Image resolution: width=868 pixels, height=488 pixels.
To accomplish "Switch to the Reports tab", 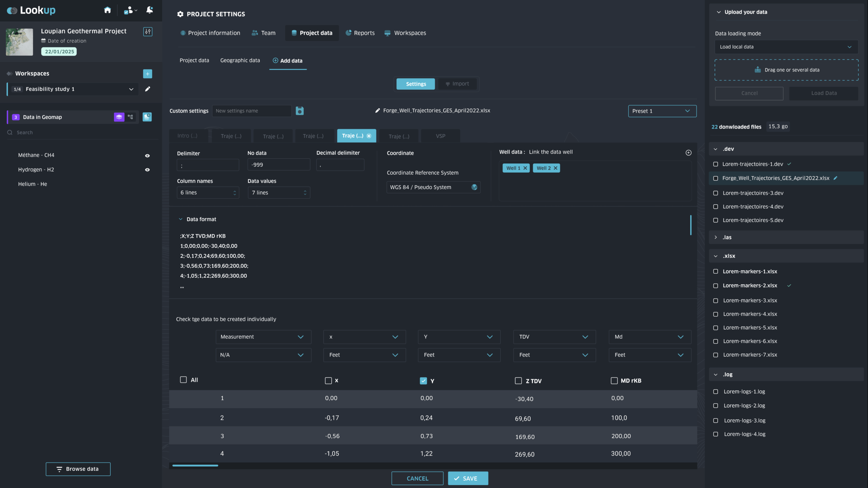I will pyautogui.click(x=360, y=33).
